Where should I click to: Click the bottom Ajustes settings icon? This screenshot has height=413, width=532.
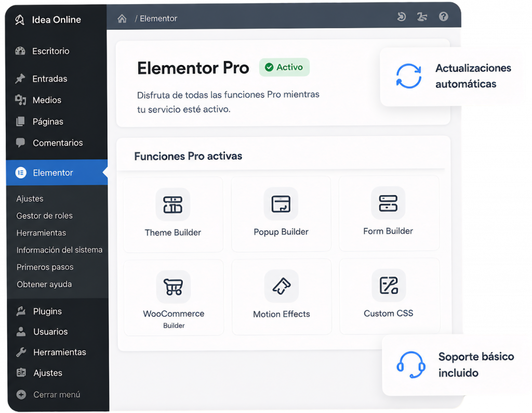pos(21,372)
